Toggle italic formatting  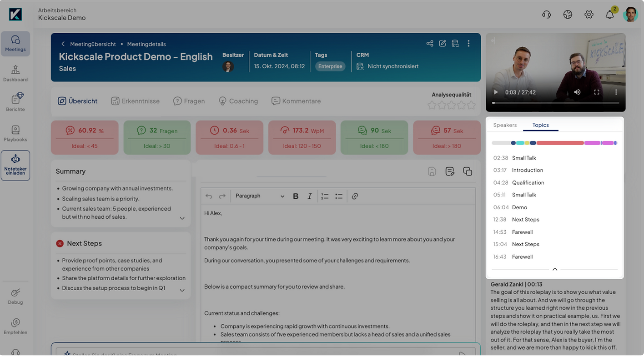[x=310, y=196]
